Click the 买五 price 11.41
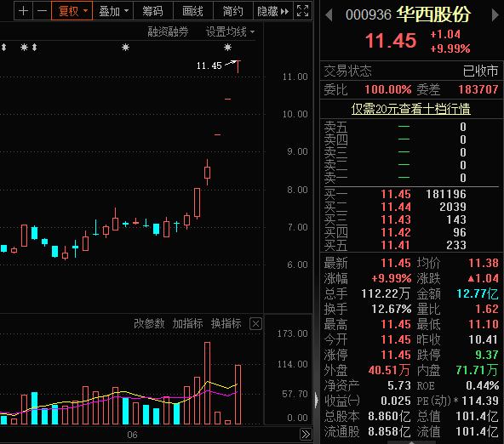Image resolution: width=504 pixels, height=444 pixels. pyautogui.click(x=396, y=245)
